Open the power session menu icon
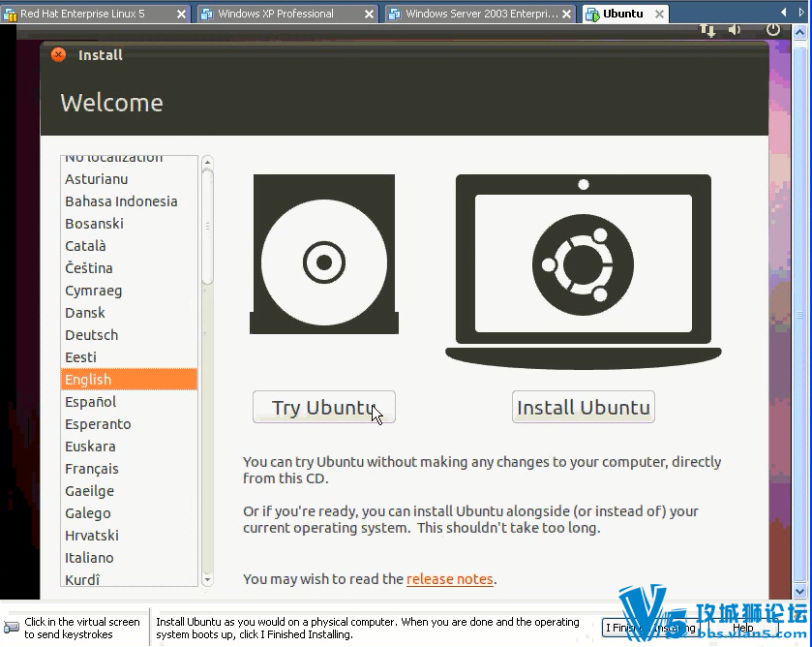The height and width of the screenshot is (647, 812). pyautogui.click(x=772, y=30)
